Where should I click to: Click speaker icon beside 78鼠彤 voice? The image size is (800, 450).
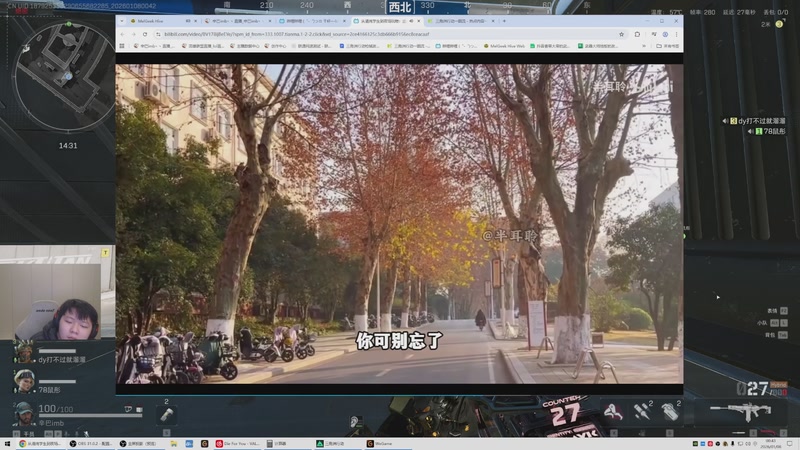[751, 132]
